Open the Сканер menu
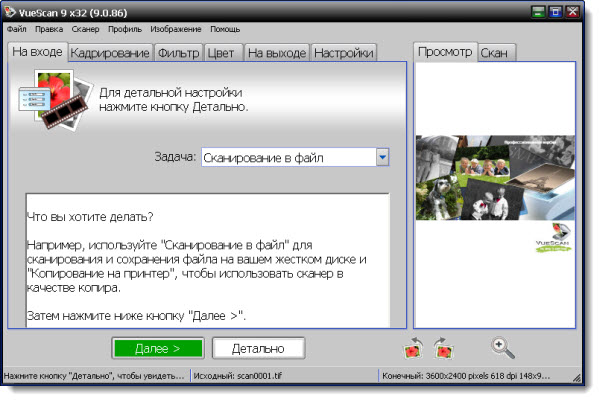This screenshot has height=401, width=600. click(x=85, y=29)
